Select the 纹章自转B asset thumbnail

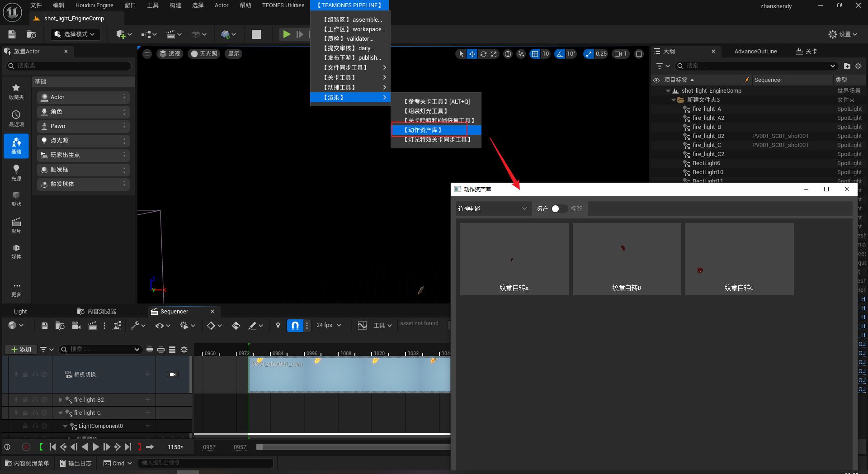click(x=627, y=259)
